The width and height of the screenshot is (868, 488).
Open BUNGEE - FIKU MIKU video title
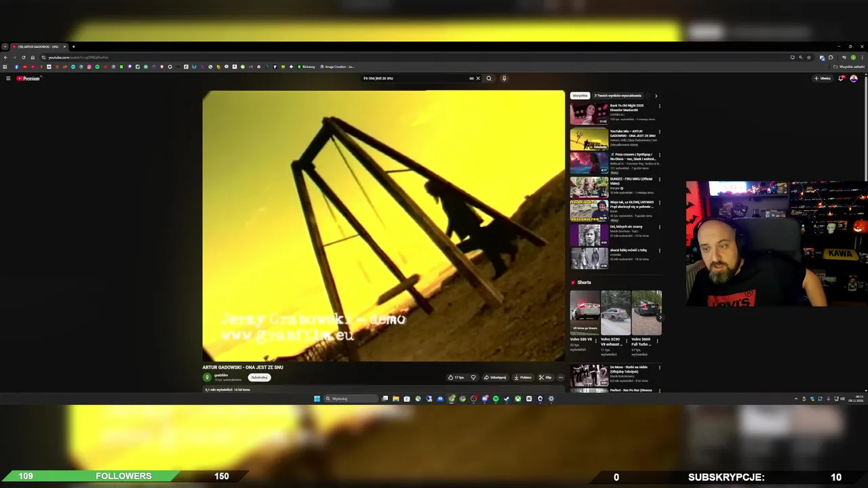click(631, 181)
